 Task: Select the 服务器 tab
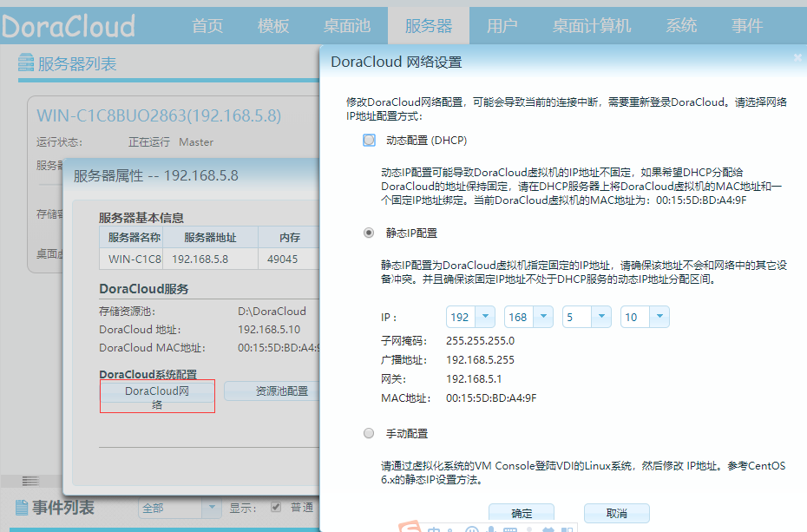point(429,26)
